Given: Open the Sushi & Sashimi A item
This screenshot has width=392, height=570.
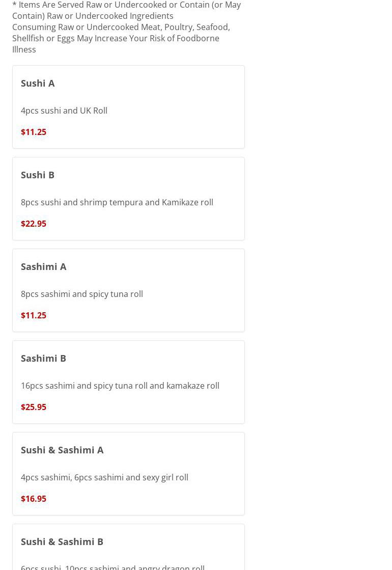Looking at the screenshot, I should pos(62,450).
